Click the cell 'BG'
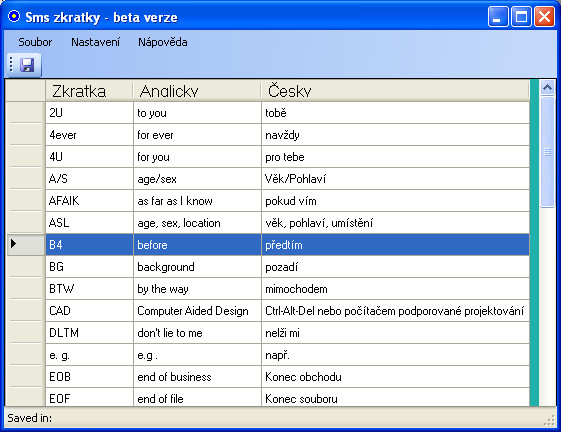561x432 pixels. click(89, 267)
